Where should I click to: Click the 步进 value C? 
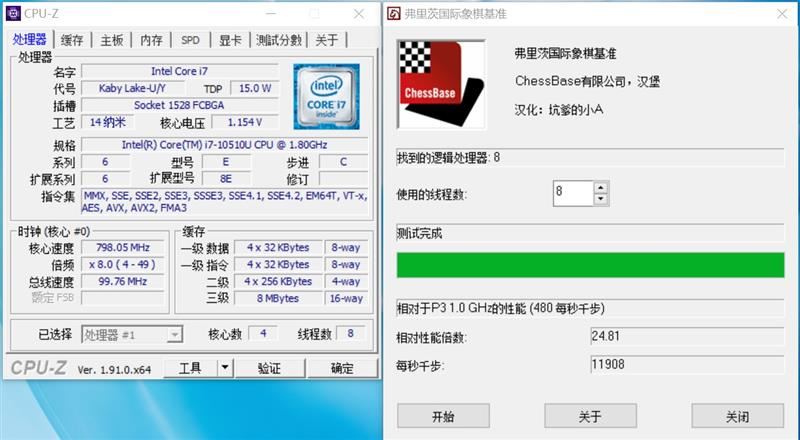click(x=343, y=162)
